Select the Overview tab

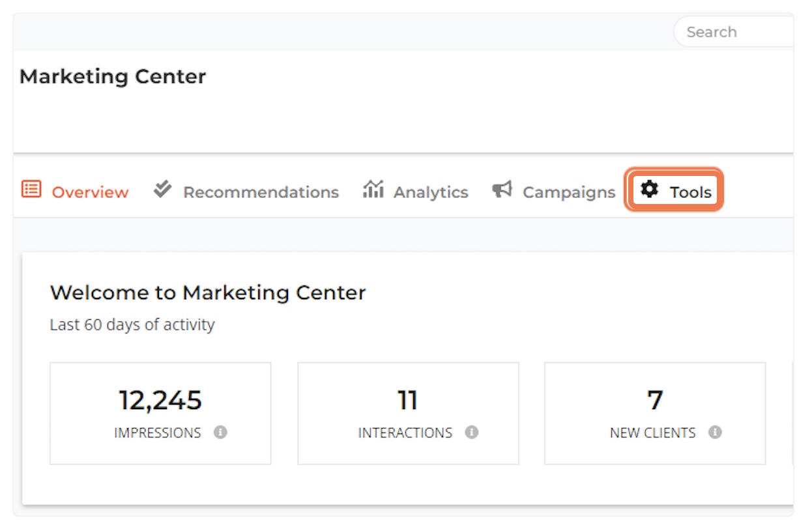pos(89,192)
